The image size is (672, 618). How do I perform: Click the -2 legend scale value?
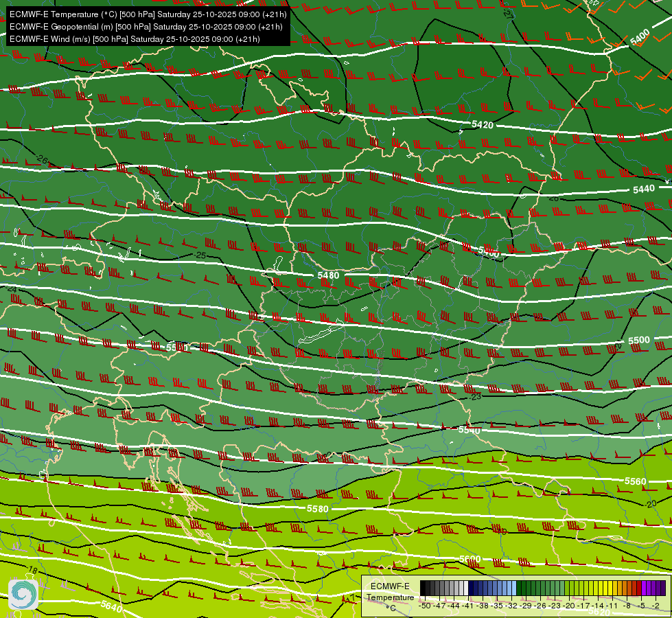point(656,606)
